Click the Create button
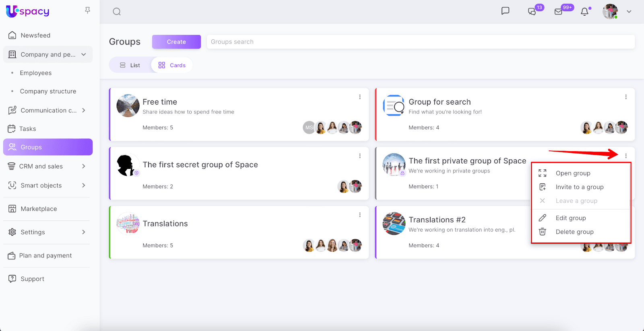This screenshot has height=331, width=644. pos(176,42)
